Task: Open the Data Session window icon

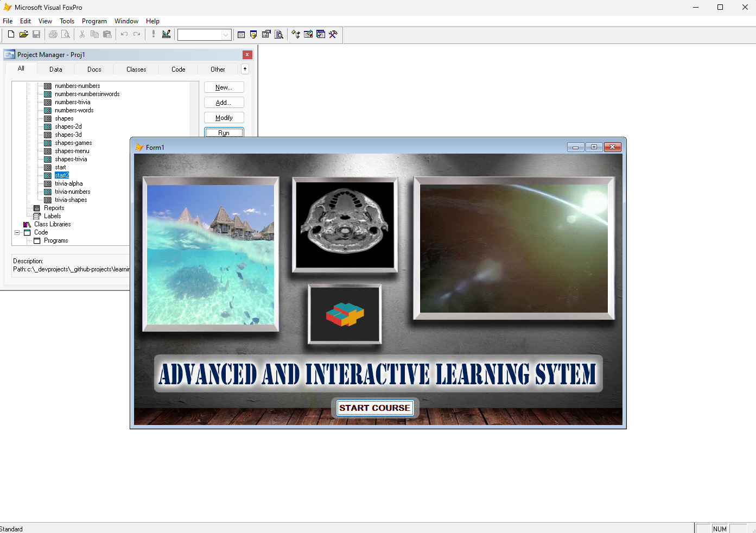Action: 253,34
